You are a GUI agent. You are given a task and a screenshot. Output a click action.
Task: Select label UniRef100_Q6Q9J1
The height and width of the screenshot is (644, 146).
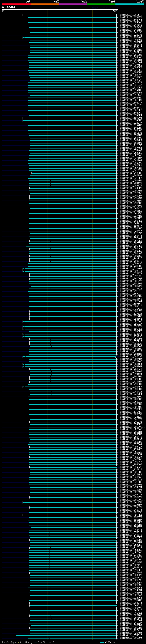point(131,369)
